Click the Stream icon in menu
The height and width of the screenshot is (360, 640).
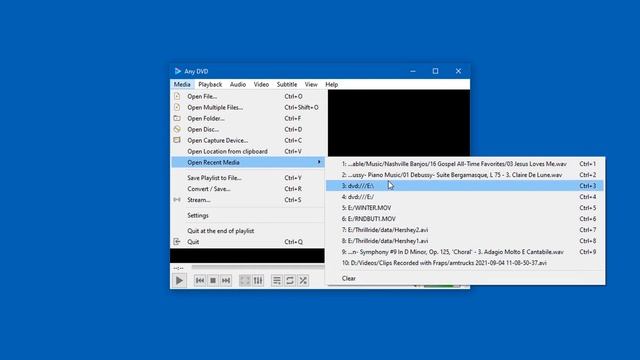177,200
